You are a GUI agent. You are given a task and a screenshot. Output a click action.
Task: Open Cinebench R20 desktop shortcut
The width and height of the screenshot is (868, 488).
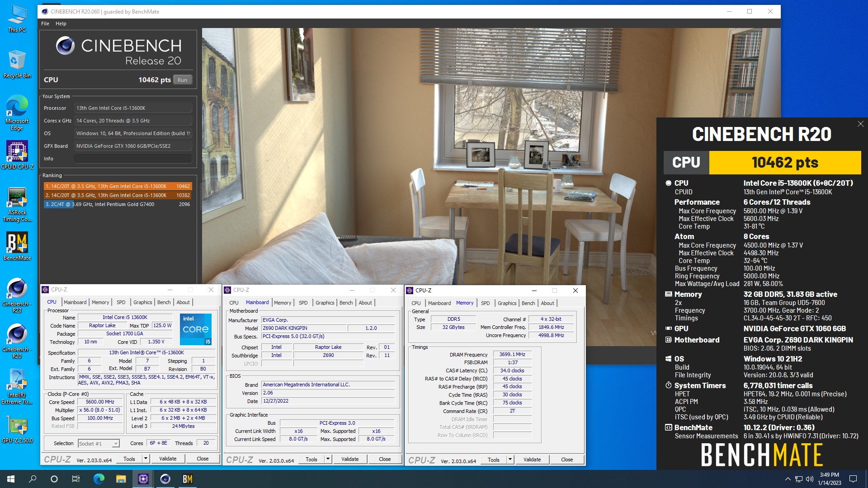[x=17, y=341]
